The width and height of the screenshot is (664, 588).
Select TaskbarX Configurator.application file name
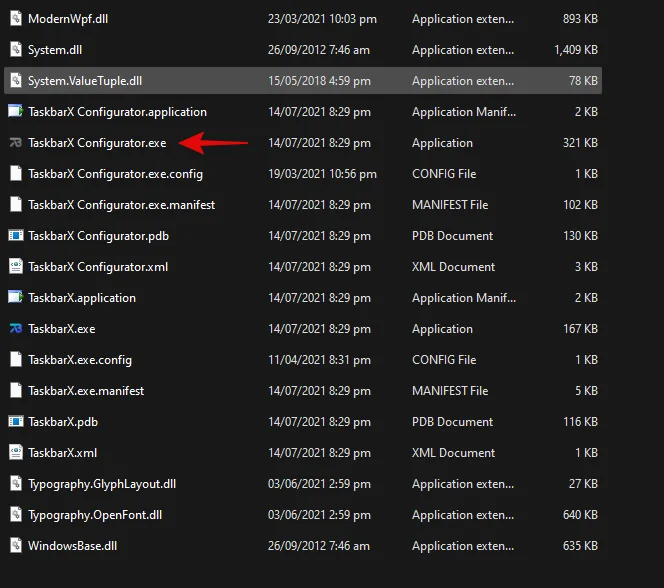tap(117, 112)
